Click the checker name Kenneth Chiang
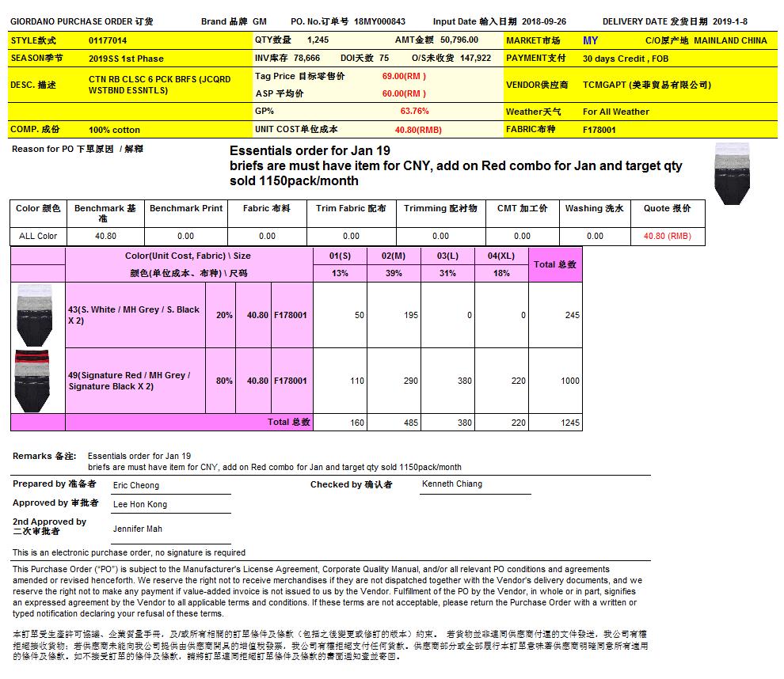This screenshot has height=679, width=784. pyautogui.click(x=451, y=484)
